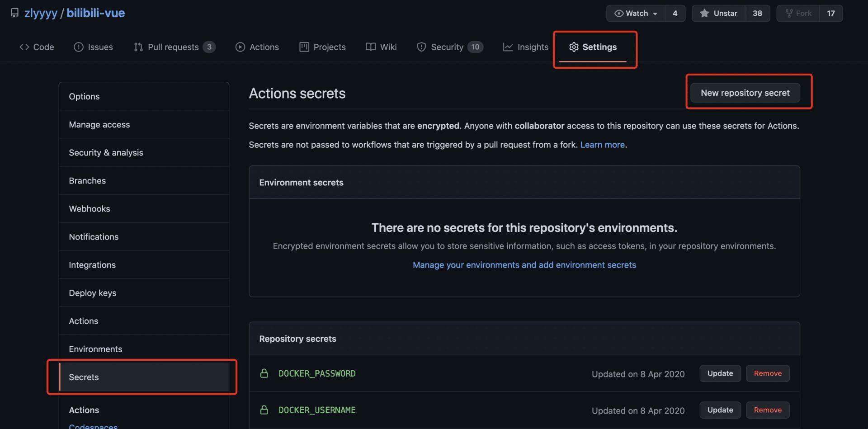Open Branches in settings sidebar

tap(144, 180)
